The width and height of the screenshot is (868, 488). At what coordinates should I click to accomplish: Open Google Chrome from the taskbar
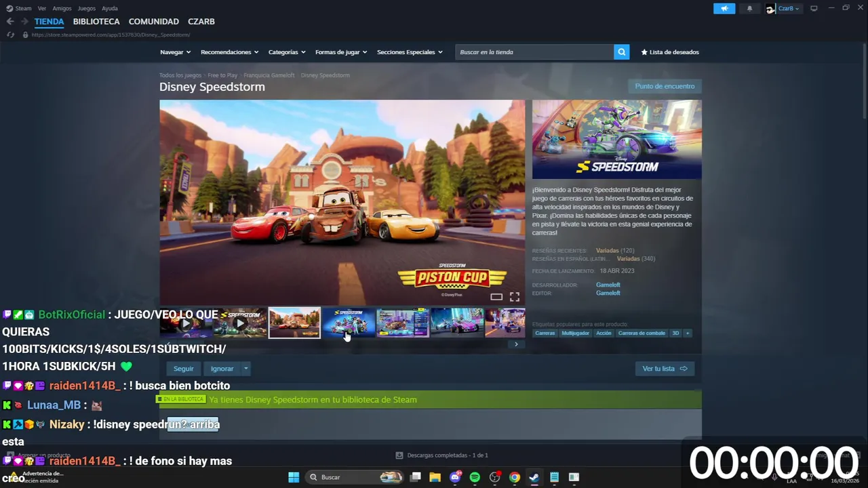[x=515, y=477]
